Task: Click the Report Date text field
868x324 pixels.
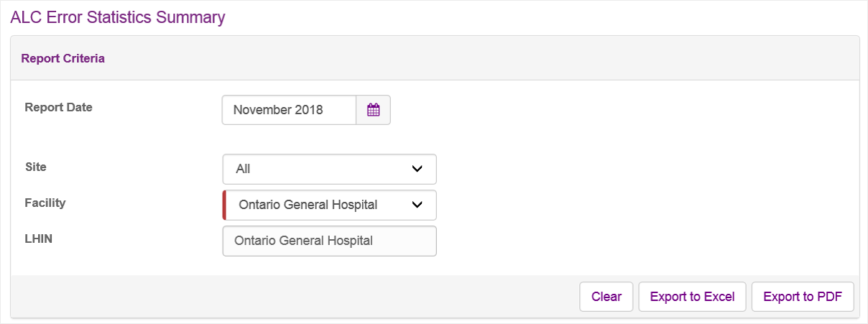Action: click(289, 110)
